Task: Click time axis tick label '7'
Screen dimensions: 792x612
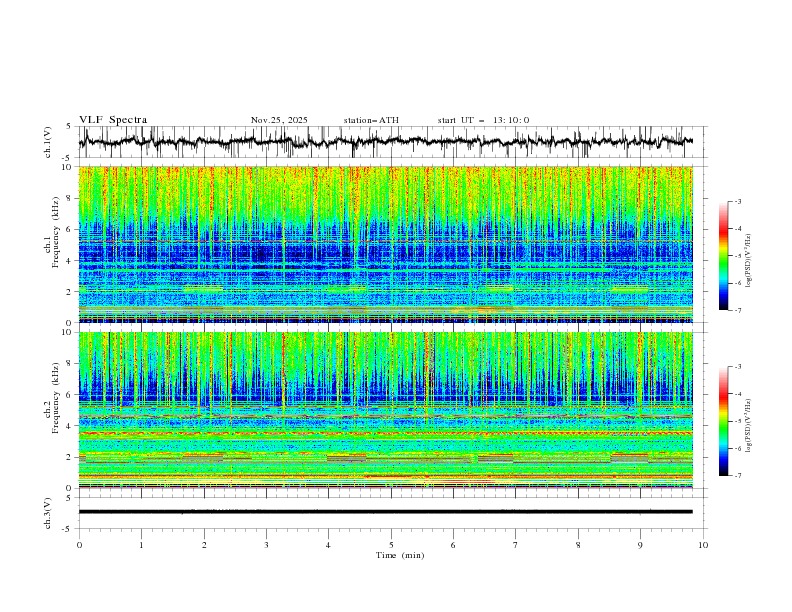Action: pos(516,545)
